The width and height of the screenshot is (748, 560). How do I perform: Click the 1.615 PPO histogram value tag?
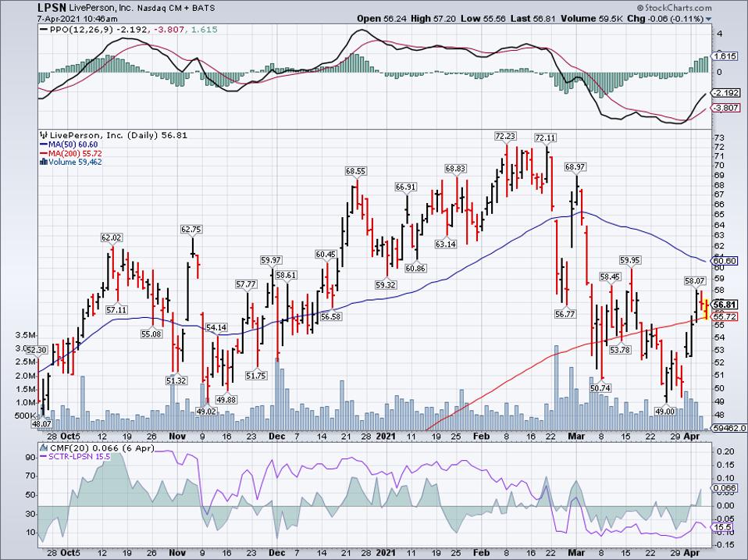[725, 55]
